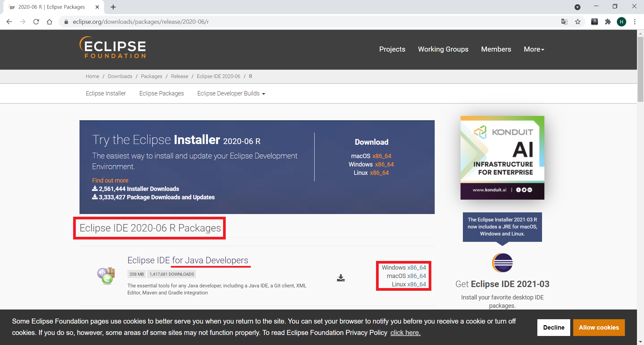Open a new browser tab with plus
Image resolution: width=644 pixels, height=345 pixels.
[113, 7]
